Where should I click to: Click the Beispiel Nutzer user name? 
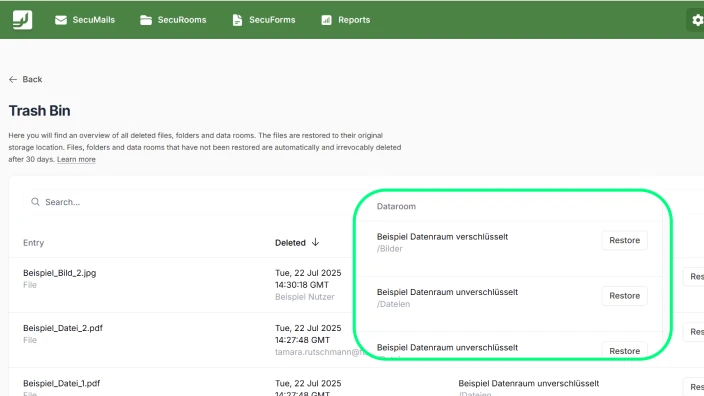305,297
